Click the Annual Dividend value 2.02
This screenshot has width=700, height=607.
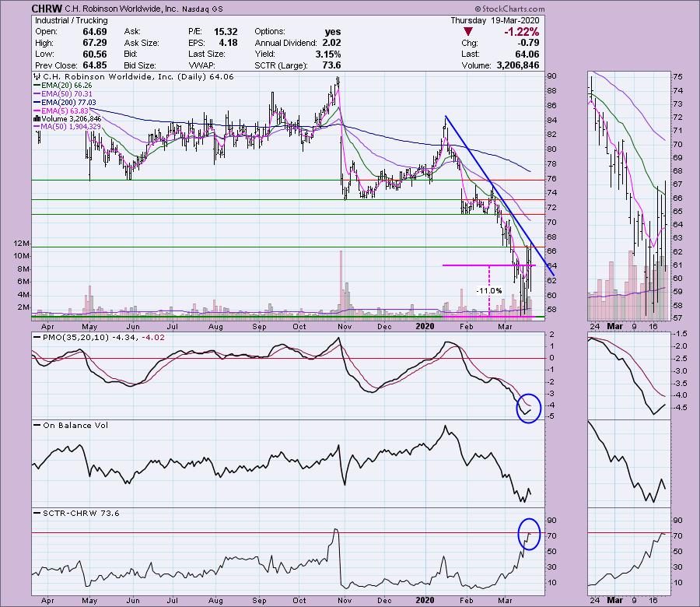[331, 43]
